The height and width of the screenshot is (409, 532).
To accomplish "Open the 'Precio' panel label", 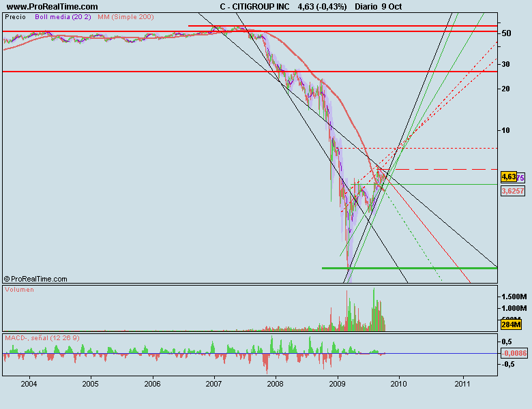I will pos(15,17).
